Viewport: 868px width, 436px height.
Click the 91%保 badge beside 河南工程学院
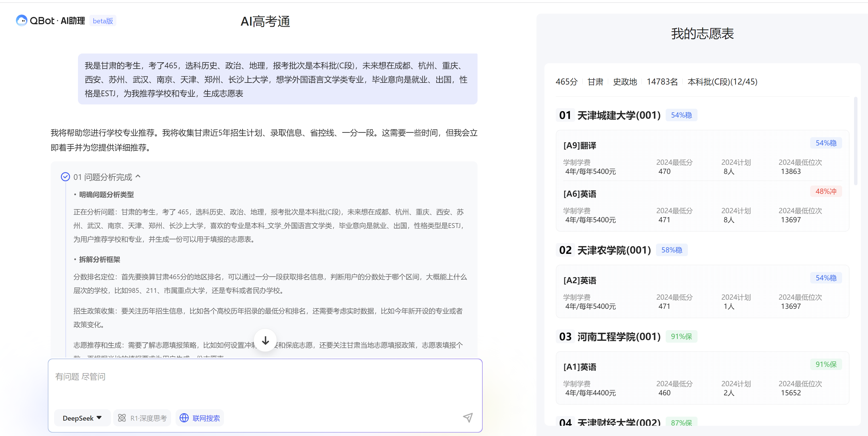681,336
